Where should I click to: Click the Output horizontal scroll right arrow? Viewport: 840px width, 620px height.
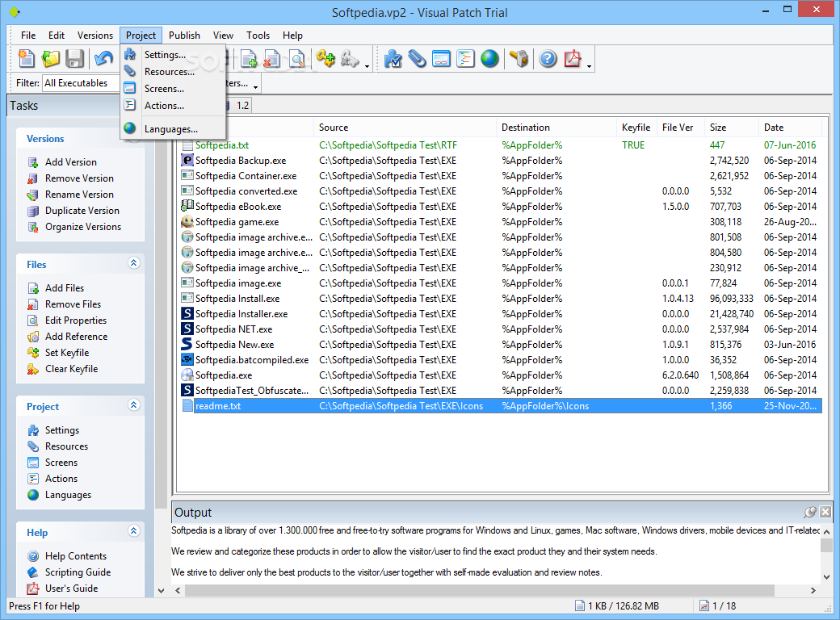coord(813,591)
